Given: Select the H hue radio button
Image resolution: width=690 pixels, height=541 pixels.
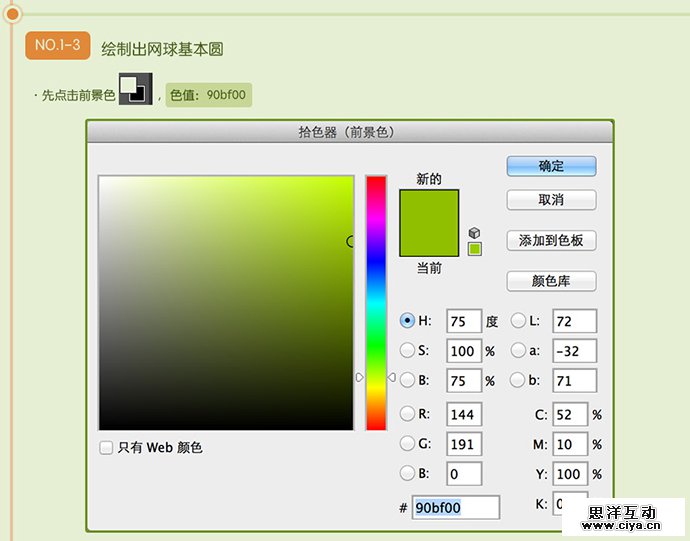Looking at the screenshot, I should click(x=407, y=320).
